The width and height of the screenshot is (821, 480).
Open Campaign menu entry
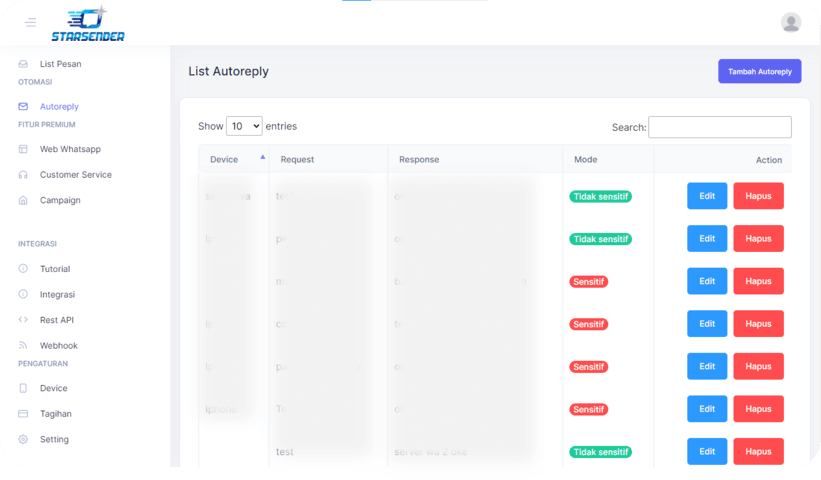60,200
